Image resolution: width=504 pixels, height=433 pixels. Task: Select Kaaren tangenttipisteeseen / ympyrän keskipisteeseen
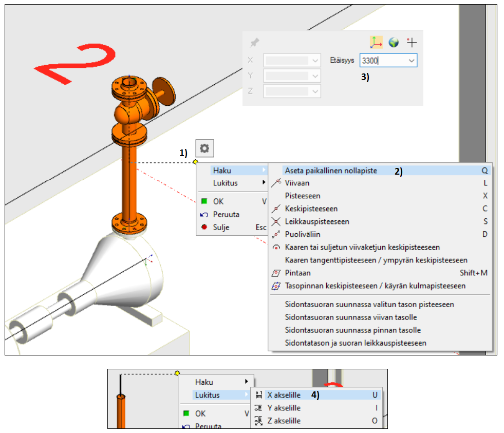[x=380, y=260]
